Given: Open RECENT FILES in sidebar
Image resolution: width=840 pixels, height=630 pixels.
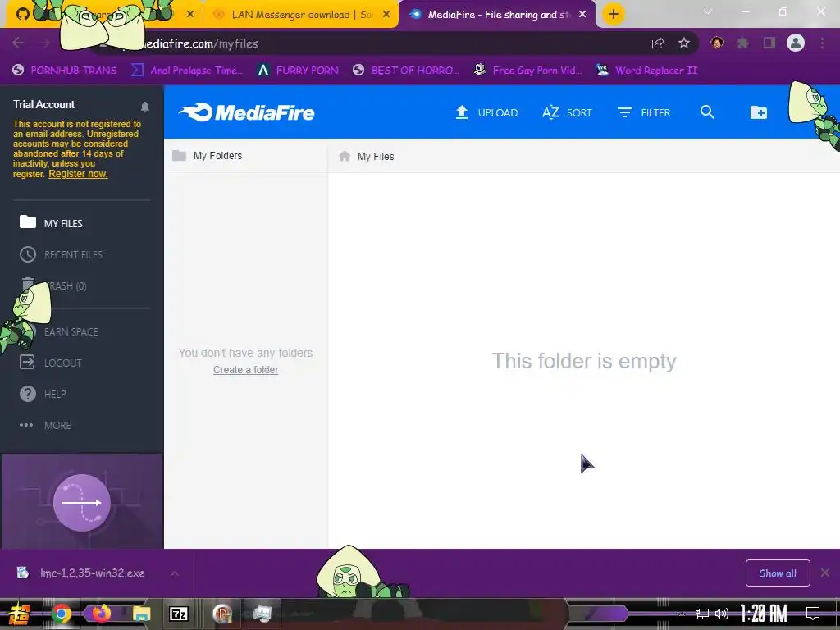Looking at the screenshot, I should pyautogui.click(x=61, y=254).
